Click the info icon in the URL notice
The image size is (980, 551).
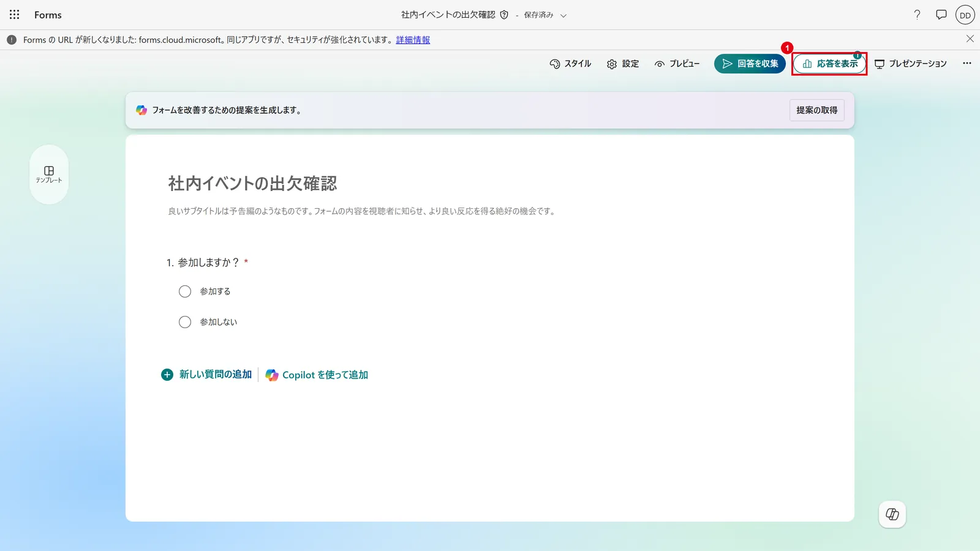pos(12,40)
